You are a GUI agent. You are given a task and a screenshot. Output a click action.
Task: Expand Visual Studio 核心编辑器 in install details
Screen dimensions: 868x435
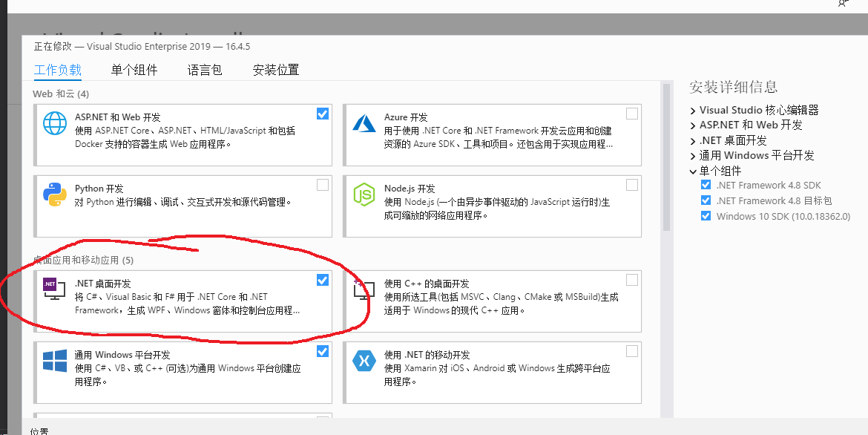pos(693,111)
